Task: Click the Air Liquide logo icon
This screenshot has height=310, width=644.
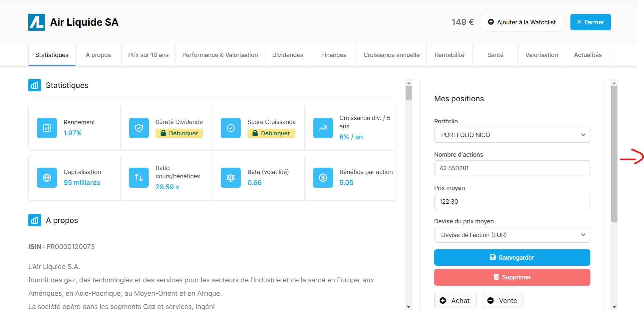Action: point(37,22)
